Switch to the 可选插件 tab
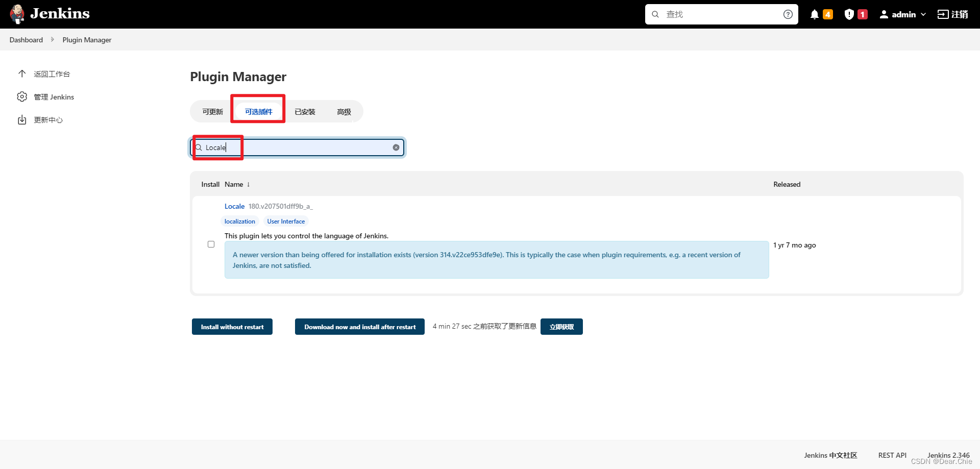 [x=258, y=112]
